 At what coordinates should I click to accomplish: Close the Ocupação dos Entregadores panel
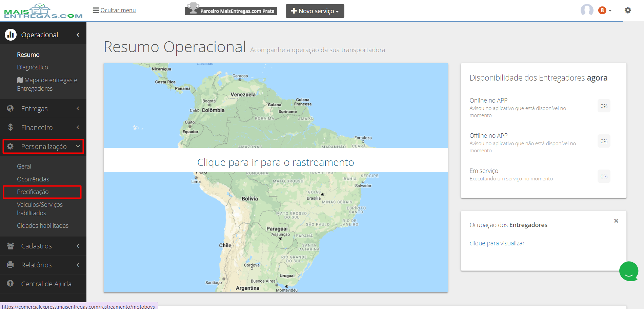click(x=616, y=221)
